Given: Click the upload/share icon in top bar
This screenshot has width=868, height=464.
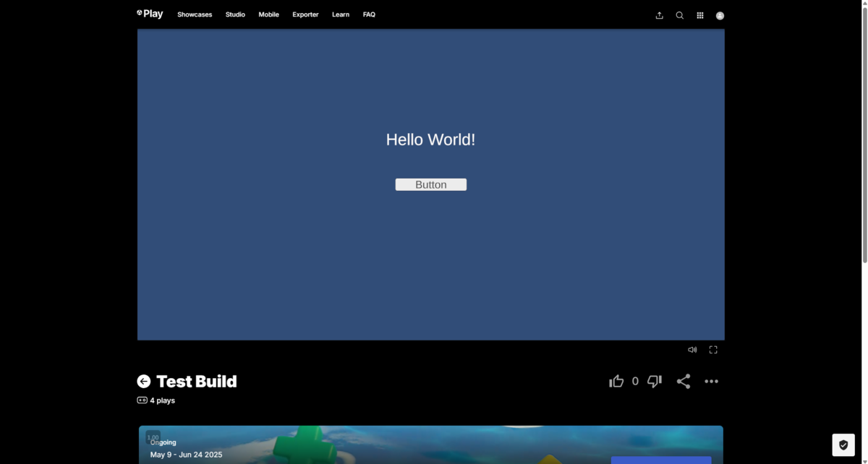Looking at the screenshot, I should click(x=659, y=15).
